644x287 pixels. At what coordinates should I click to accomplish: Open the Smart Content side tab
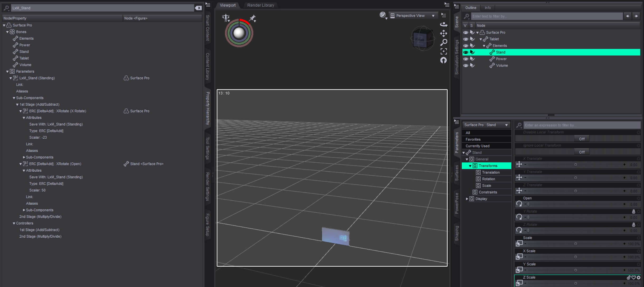coord(208,28)
